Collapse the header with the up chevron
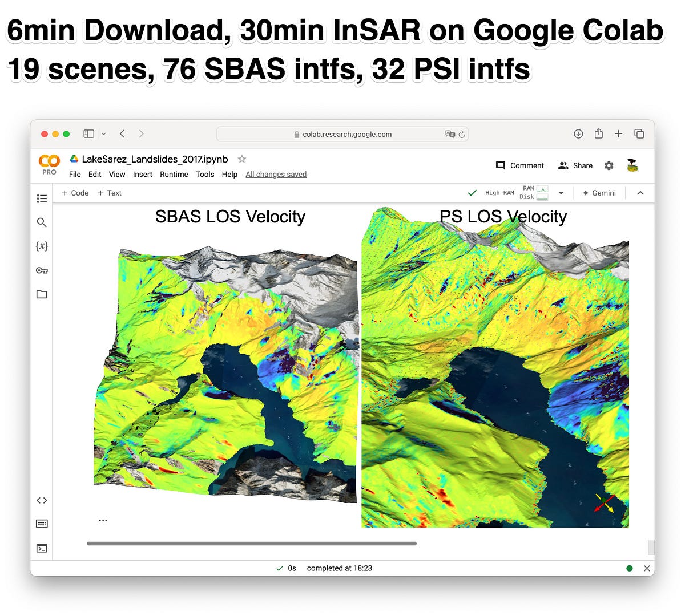685x616 pixels. pyautogui.click(x=640, y=193)
